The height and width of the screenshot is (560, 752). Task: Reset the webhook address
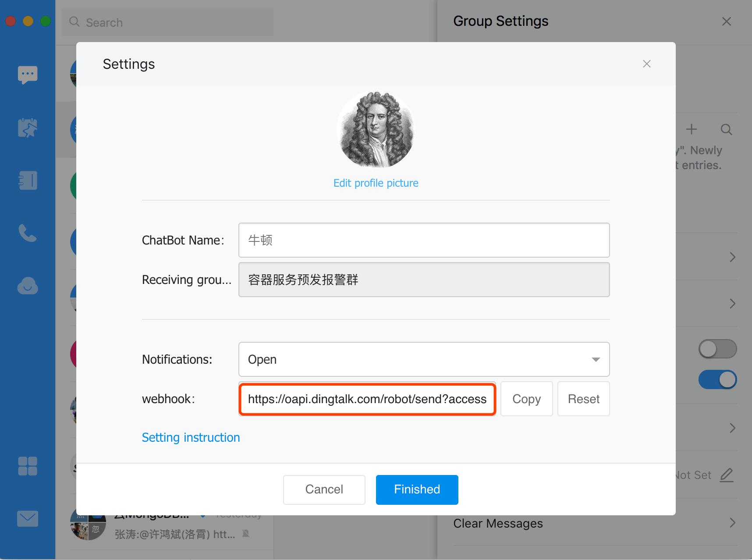click(x=583, y=399)
